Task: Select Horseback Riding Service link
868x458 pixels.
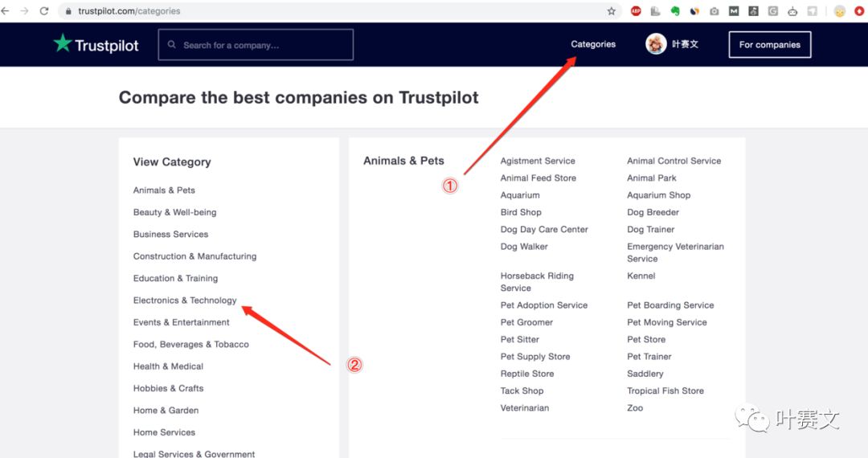Action: point(537,282)
